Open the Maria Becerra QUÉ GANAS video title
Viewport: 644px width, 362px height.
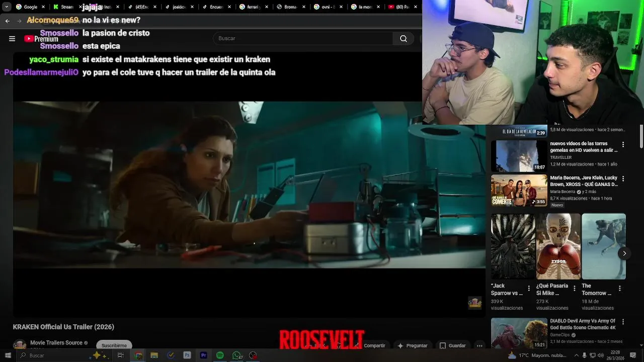[x=584, y=181]
